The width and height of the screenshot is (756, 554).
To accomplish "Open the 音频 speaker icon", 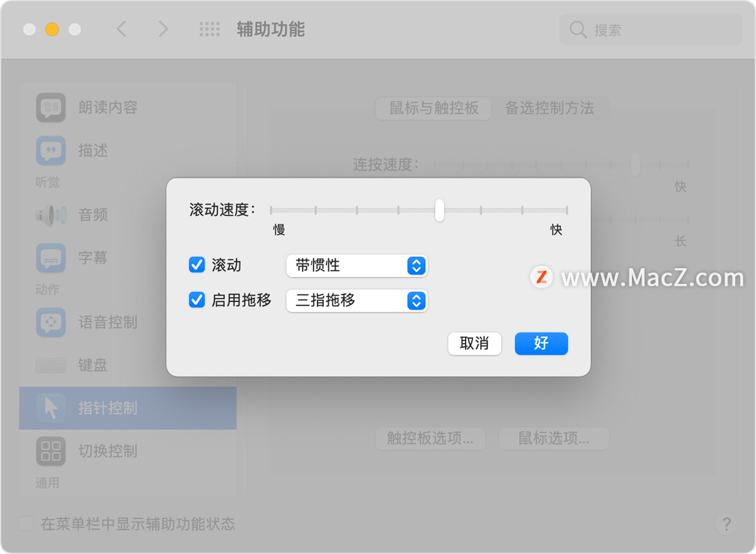I will click(x=51, y=215).
